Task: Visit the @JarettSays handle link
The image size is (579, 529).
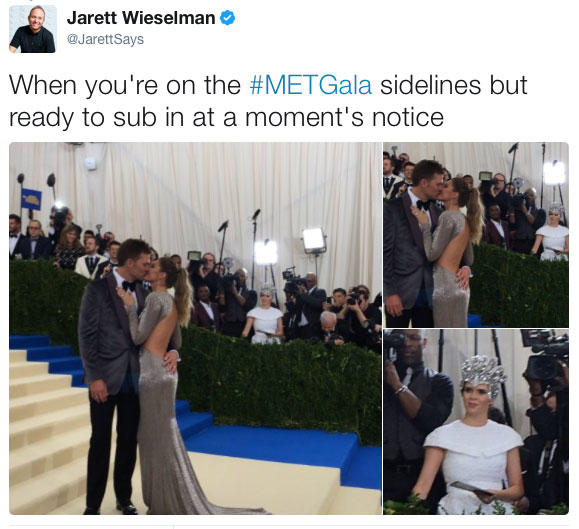Action: pos(105,39)
